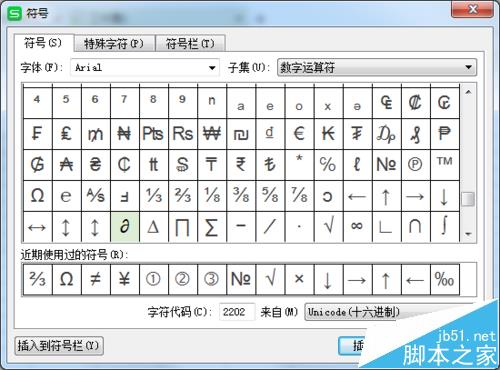Select the Yen ¥ recent symbol
The height and width of the screenshot is (370, 500).
[x=125, y=279]
